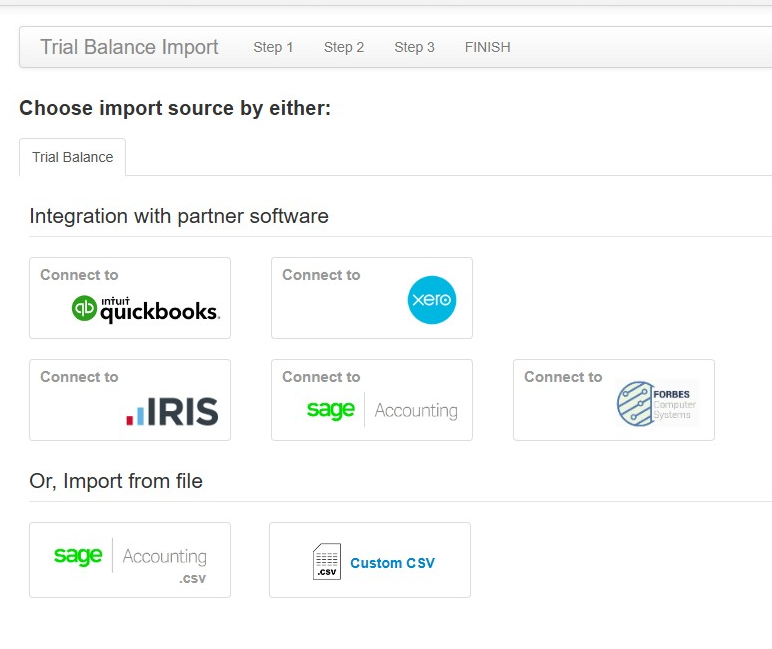Click the 'Choose import source by either:' heading
This screenshot has width=772, height=649.
coord(175,108)
